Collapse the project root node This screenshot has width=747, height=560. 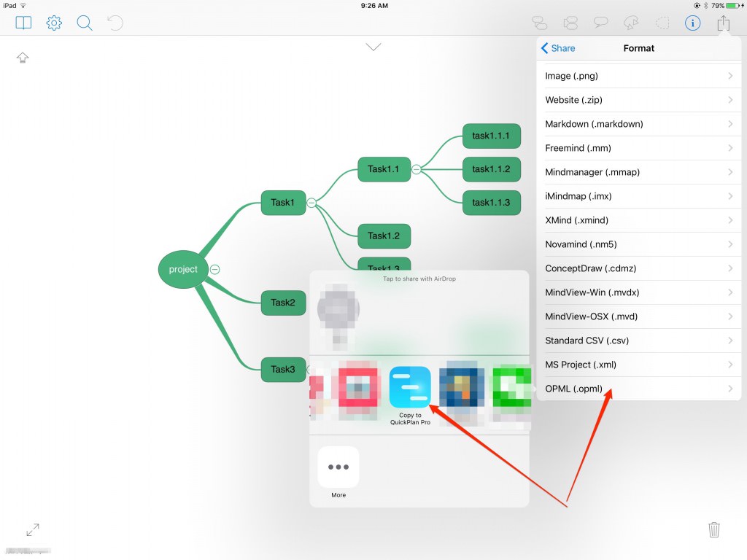[214, 270]
